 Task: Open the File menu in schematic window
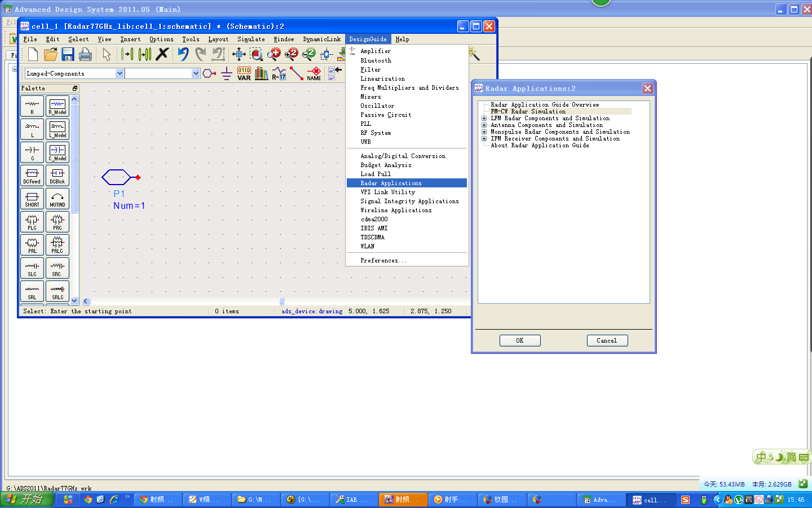30,39
